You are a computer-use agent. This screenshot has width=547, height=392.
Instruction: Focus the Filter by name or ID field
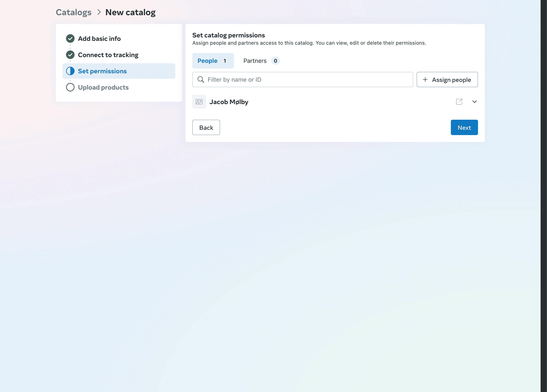[306, 80]
